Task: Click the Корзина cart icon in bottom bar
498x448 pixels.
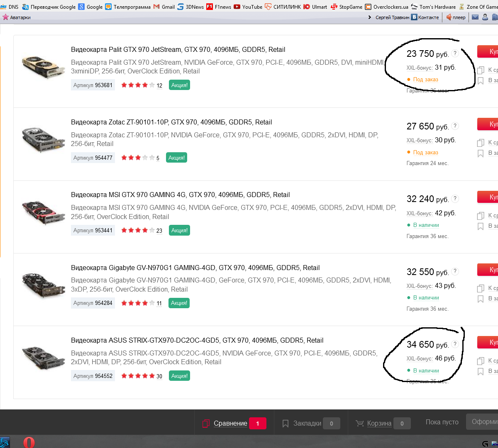Action: [360, 424]
